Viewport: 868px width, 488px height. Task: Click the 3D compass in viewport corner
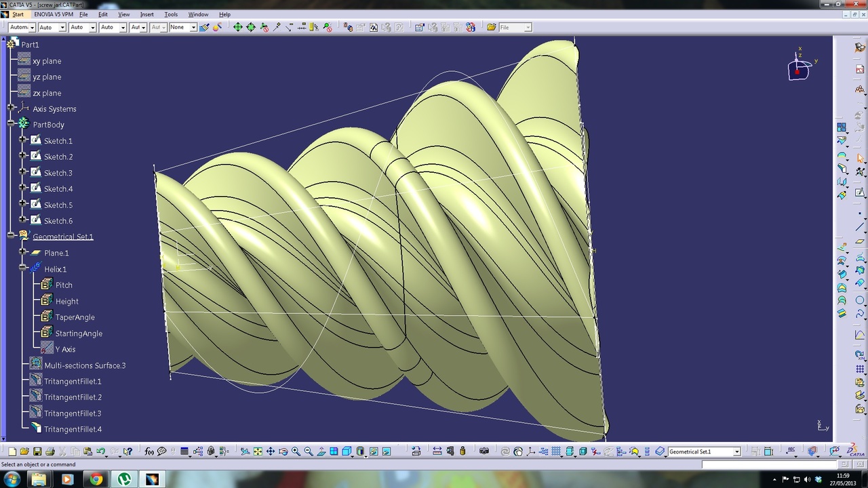[x=800, y=66]
